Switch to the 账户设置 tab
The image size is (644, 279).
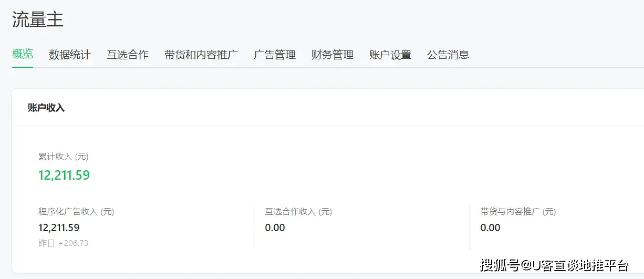coord(390,55)
